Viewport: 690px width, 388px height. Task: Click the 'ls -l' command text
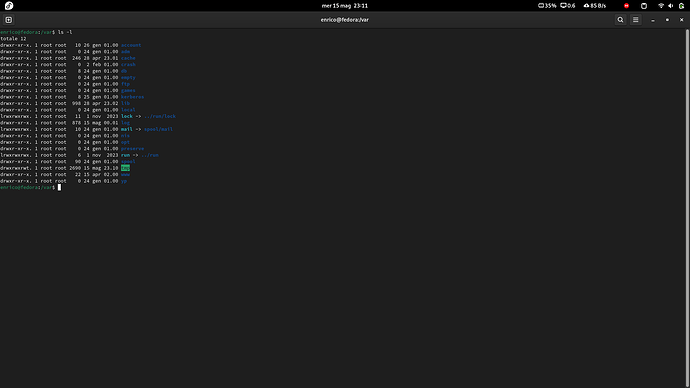(65, 32)
